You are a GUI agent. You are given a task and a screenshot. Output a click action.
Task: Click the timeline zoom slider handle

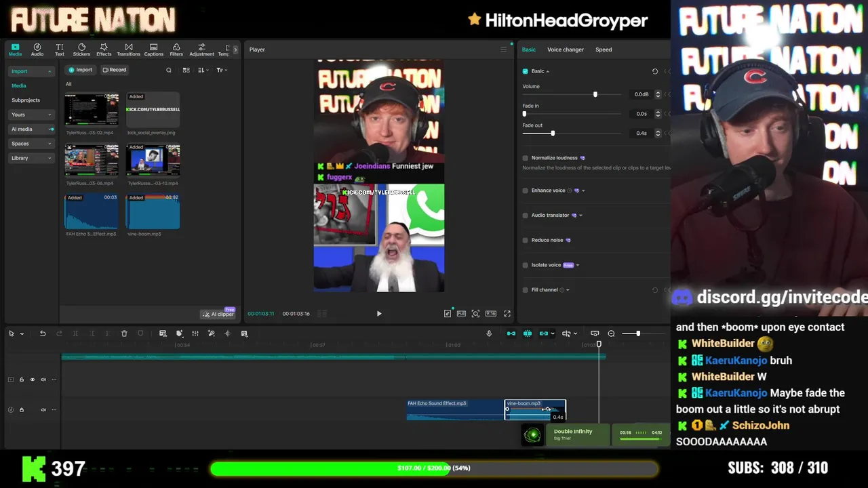pos(638,333)
